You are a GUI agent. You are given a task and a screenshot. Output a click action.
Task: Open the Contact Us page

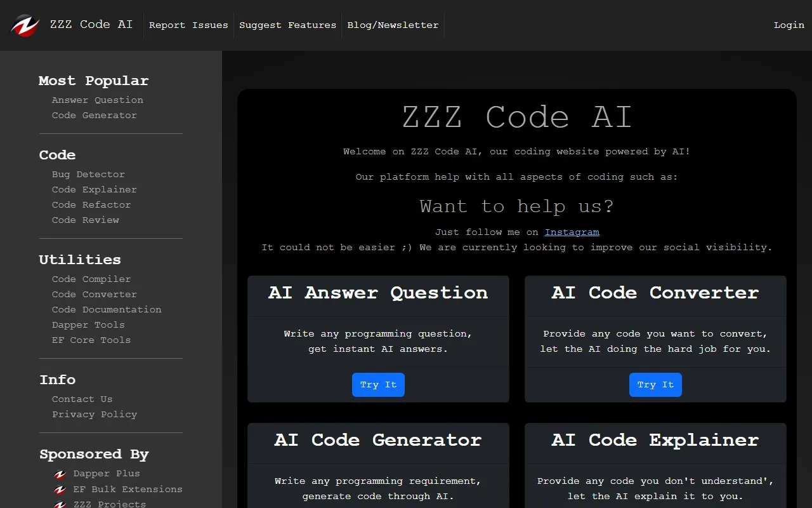[82, 399]
